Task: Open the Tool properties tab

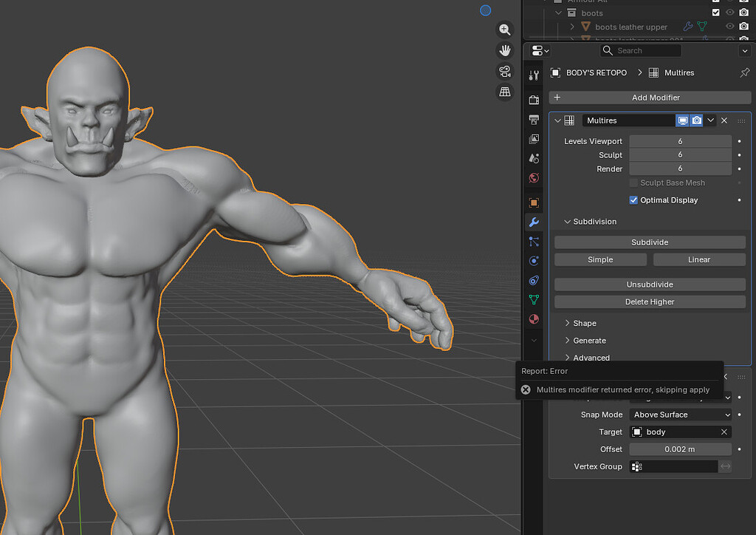Action: click(534, 75)
